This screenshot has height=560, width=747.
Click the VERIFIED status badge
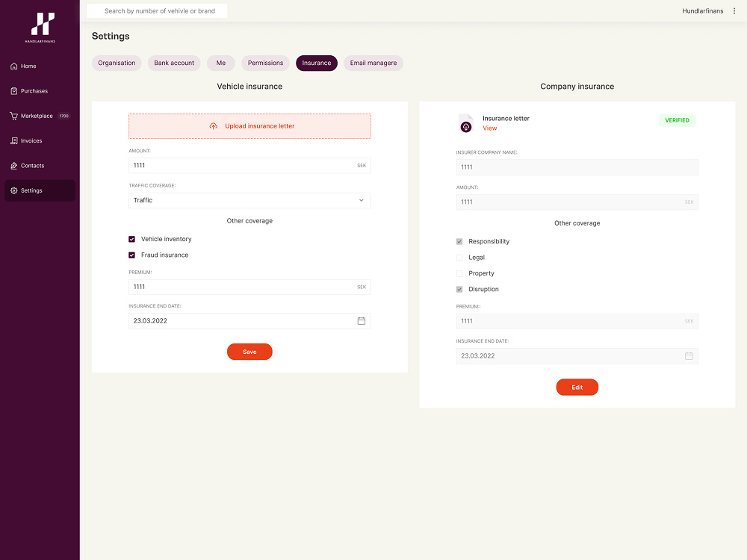(677, 120)
